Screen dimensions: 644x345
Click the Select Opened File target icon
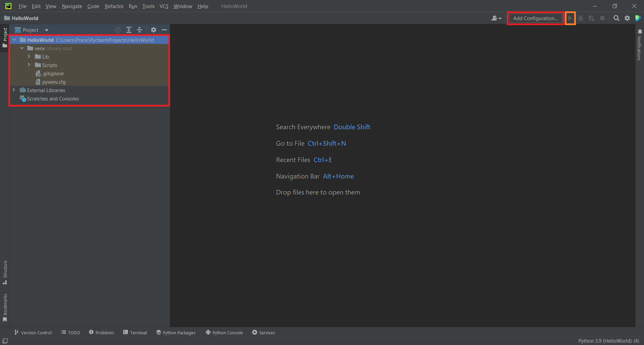tap(118, 30)
